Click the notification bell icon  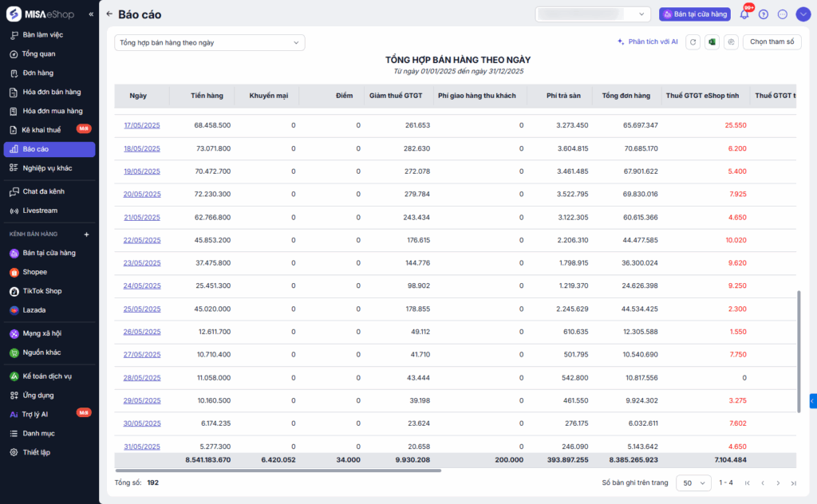pyautogui.click(x=744, y=14)
